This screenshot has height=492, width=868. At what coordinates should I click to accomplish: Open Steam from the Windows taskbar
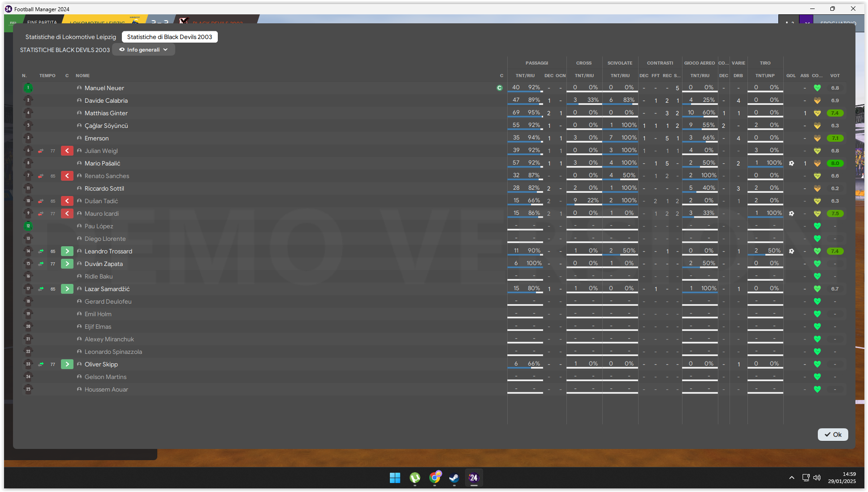coord(454,478)
